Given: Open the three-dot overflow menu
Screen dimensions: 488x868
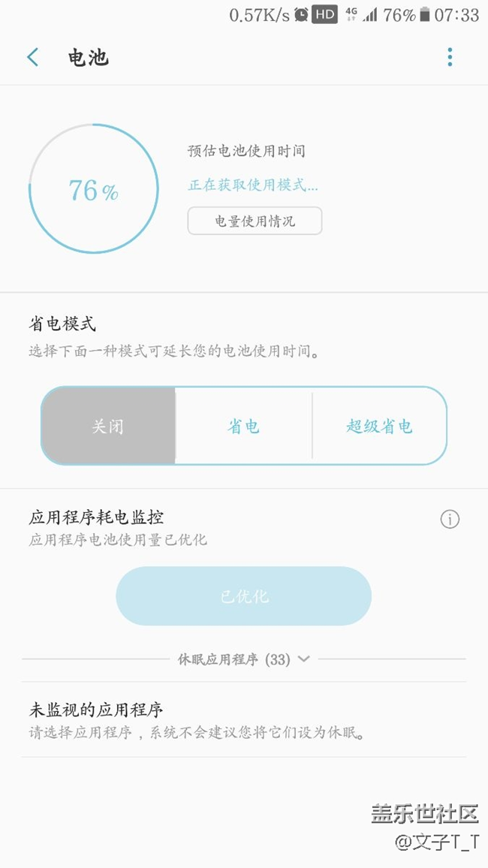Looking at the screenshot, I should click(450, 56).
